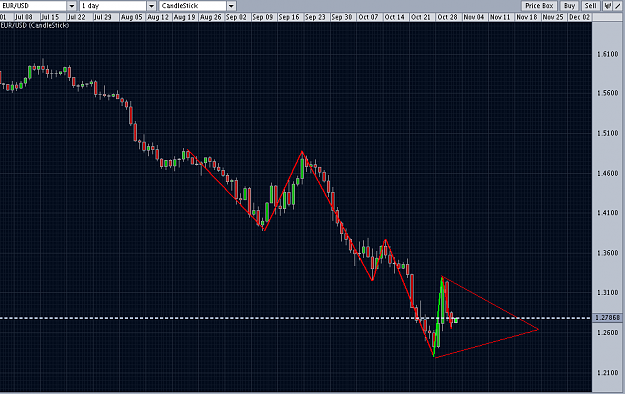Click the 1.3100 price axis label
625x394 pixels.
(607, 292)
